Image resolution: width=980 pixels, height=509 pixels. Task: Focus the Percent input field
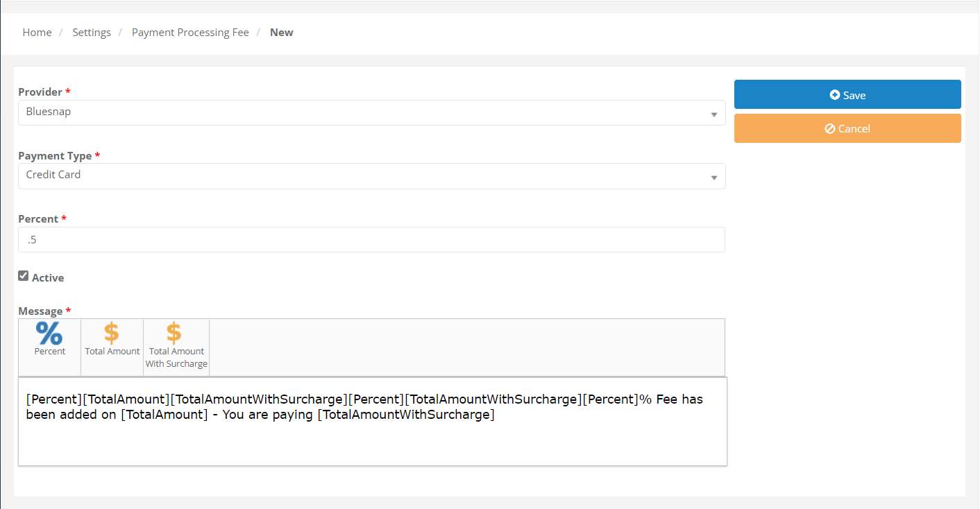pyautogui.click(x=371, y=239)
